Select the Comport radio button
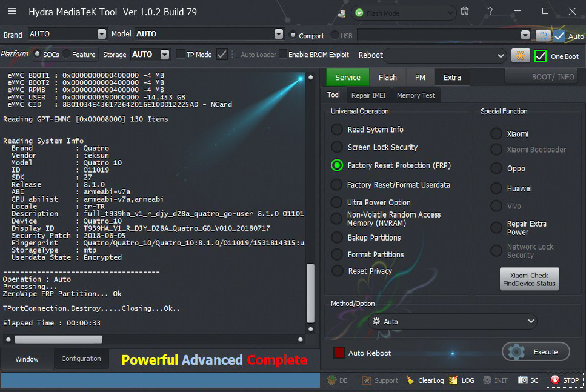This screenshot has width=586, height=392. (x=293, y=35)
